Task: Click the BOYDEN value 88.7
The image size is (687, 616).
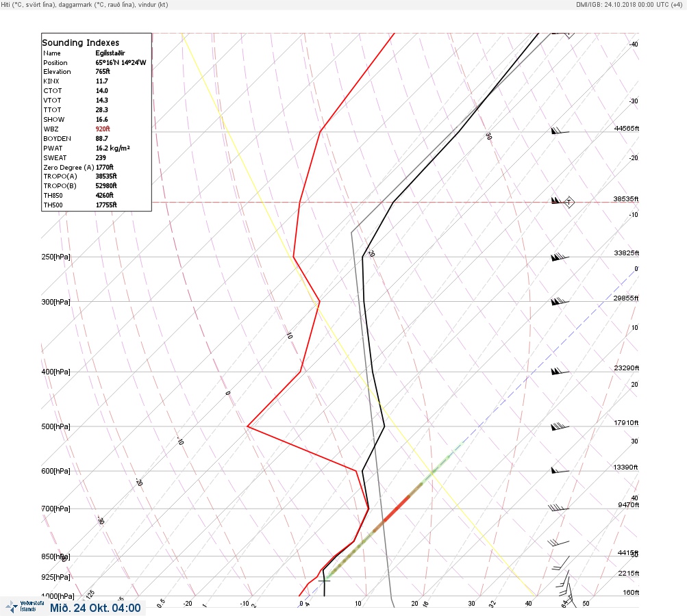Action: coord(101,138)
